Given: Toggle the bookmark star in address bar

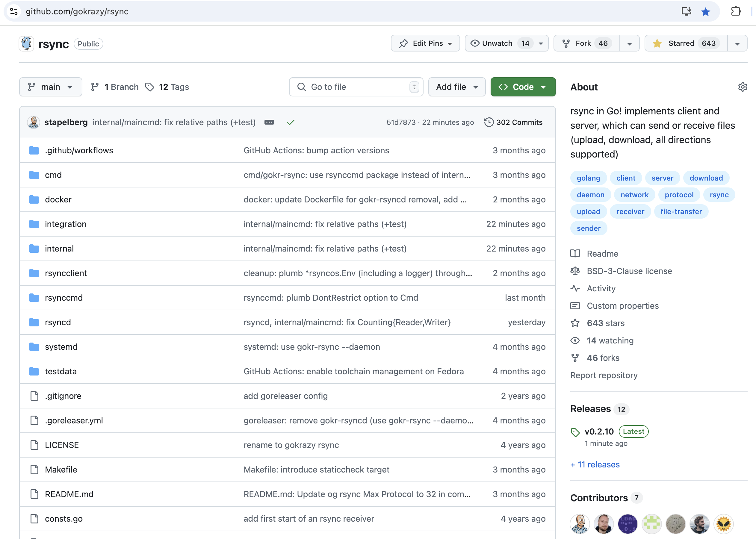Looking at the screenshot, I should tap(706, 12).
